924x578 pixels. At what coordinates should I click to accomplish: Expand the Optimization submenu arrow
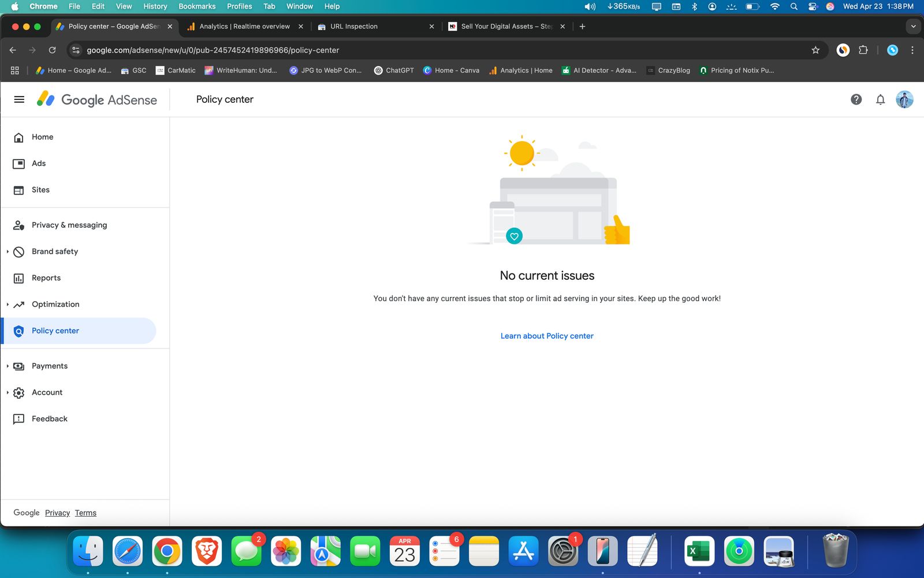(x=8, y=304)
